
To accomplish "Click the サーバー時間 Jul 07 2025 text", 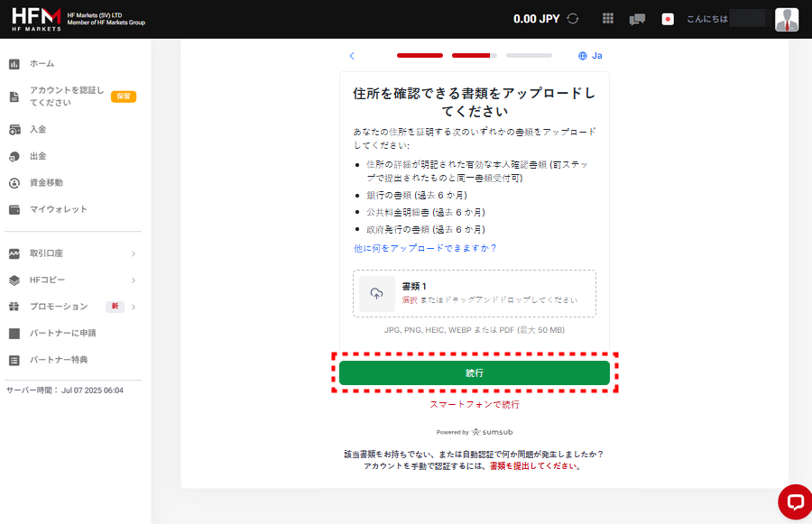I will (x=65, y=391).
